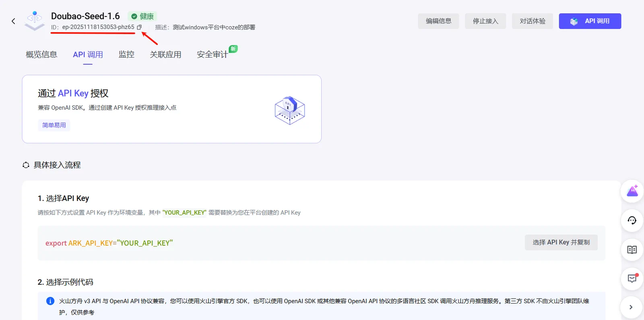Click the Doubao-Seed-1.6 title text
This screenshot has width=644, height=320.
(x=85, y=16)
